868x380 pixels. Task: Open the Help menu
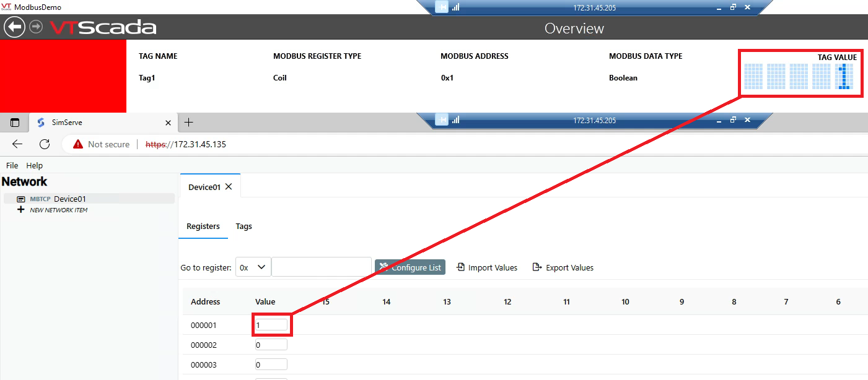[34, 165]
